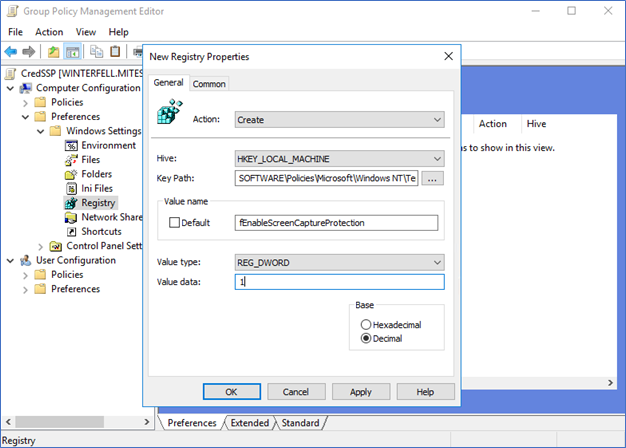Viewport: 626px width, 448px height.
Task: Click the Paste clipboard toolbar icon
Action: [115, 52]
